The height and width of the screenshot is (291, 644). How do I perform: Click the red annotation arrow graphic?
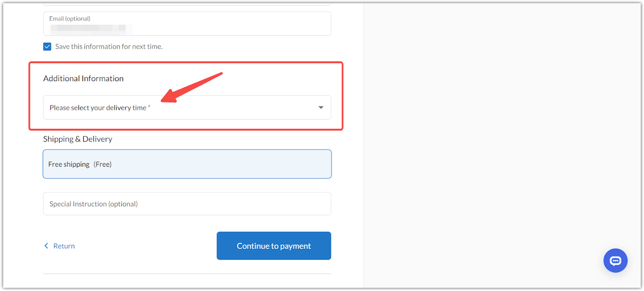(192, 87)
